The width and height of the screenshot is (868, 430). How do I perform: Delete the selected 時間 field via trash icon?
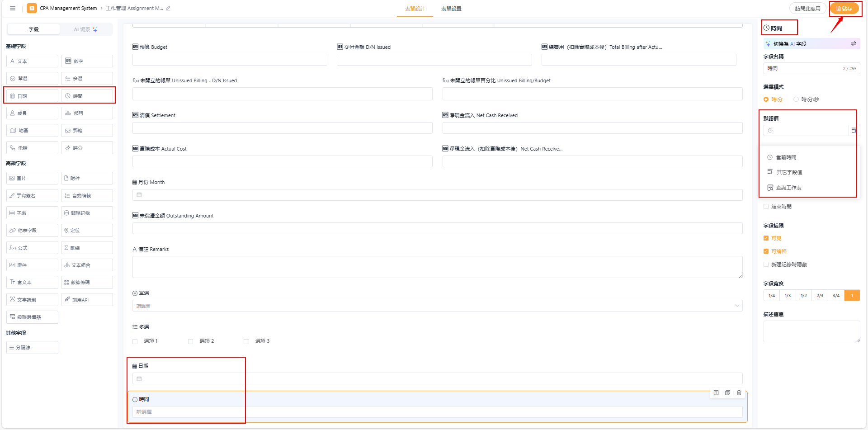click(739, 392)
